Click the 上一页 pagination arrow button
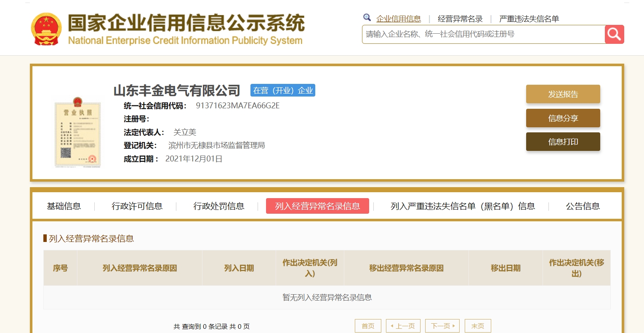The height and width of the screenshot is (333, 644). (403, 326)
